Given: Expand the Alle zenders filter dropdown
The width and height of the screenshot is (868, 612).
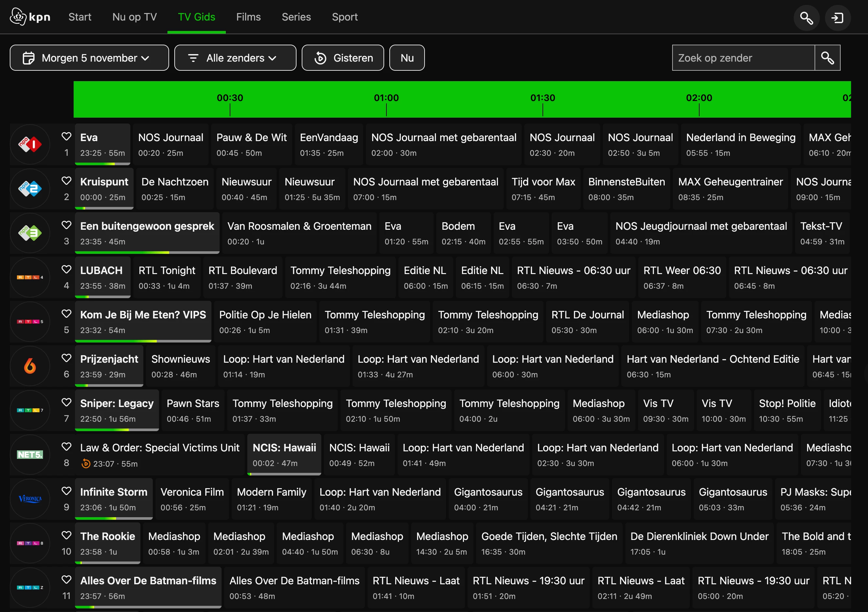Looking at the screenshot, I should (x=235, y=58).
